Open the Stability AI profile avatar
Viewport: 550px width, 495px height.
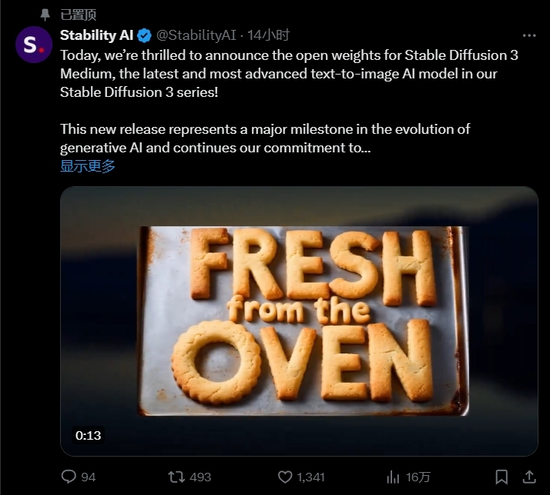pos(34,45)
